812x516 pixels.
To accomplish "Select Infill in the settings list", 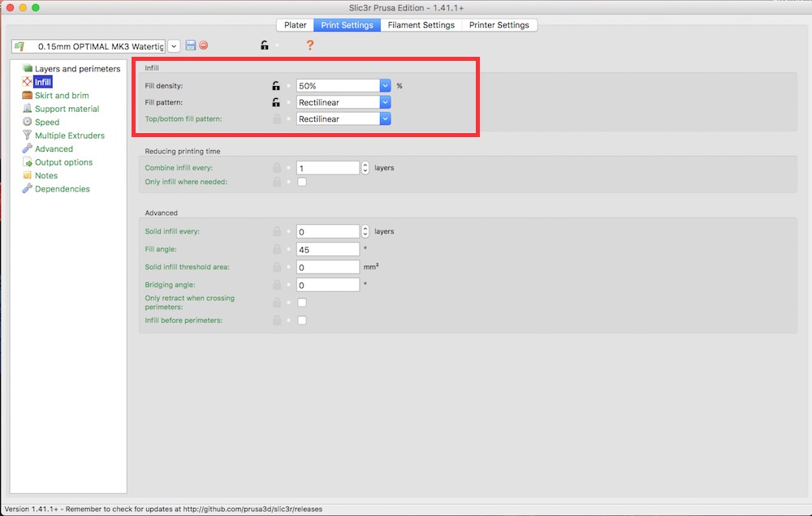I will [42, 82].
